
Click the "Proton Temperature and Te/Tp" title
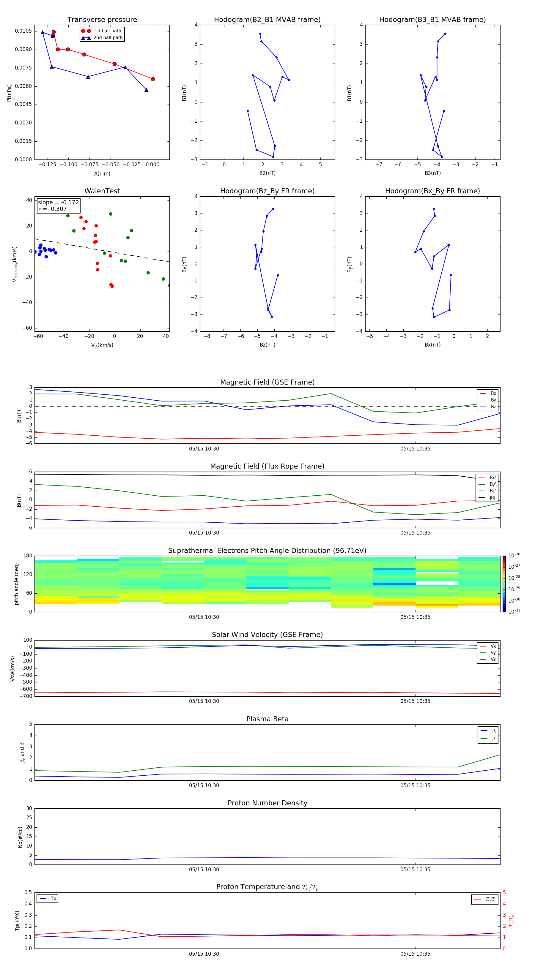[x=267, y=887]
